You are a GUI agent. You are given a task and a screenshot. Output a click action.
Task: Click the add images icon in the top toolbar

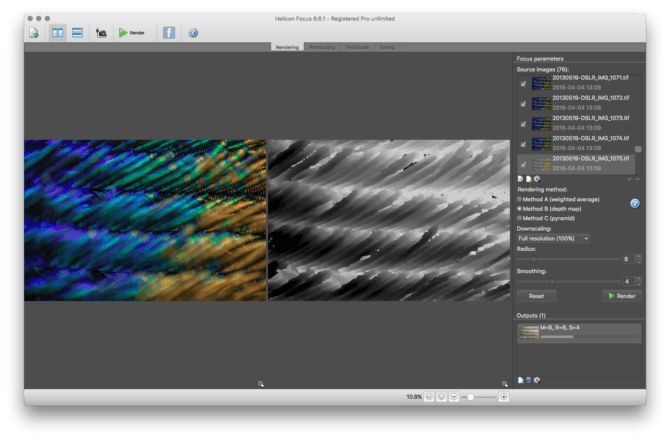[x=34, y=33]
